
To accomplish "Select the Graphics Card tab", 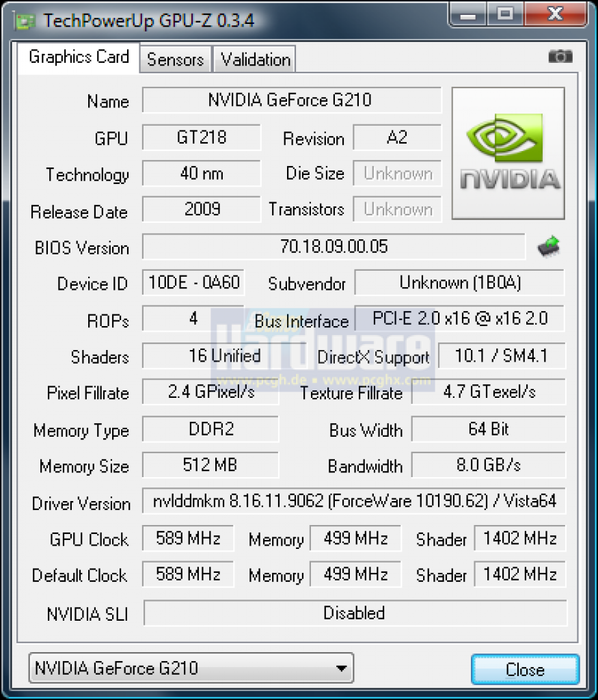I will click(79, 57).
